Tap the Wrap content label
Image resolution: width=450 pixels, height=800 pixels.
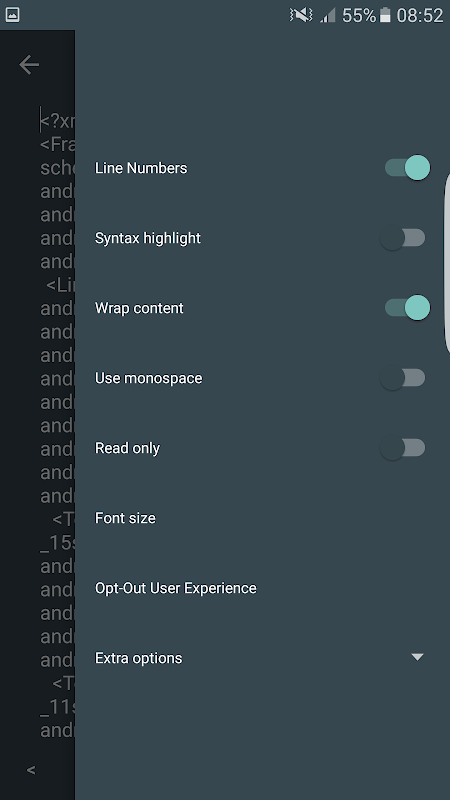139,308
